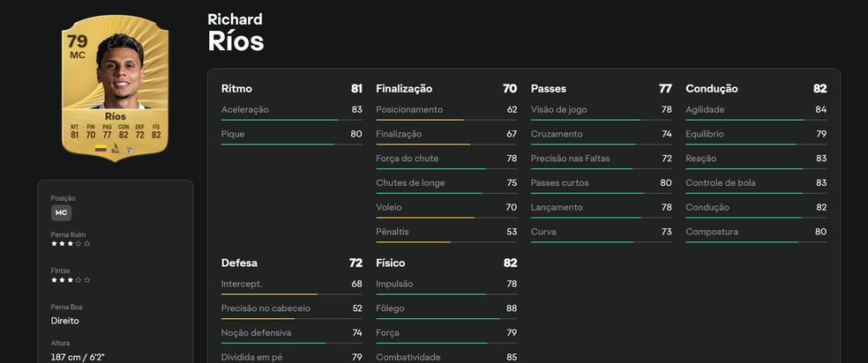Click the league logo icon on the card
This screenshot has width=868, height=363.
click(x=116, y=149)
